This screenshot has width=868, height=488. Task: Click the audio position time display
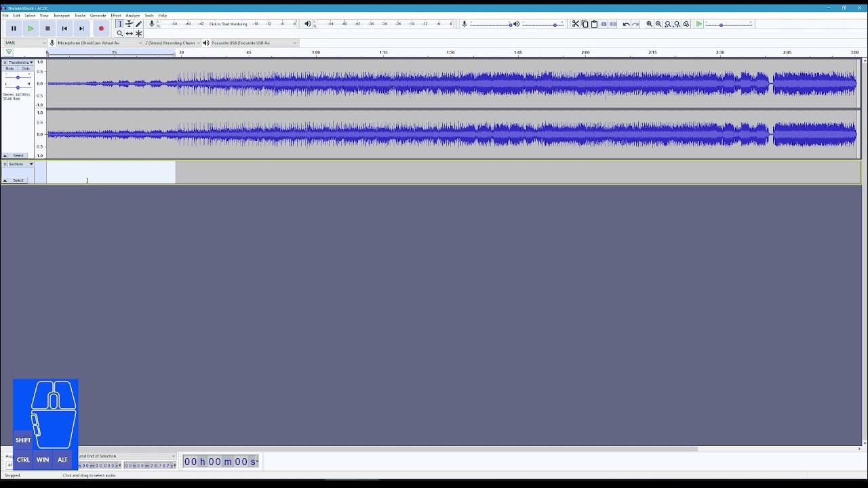point(221,462)
